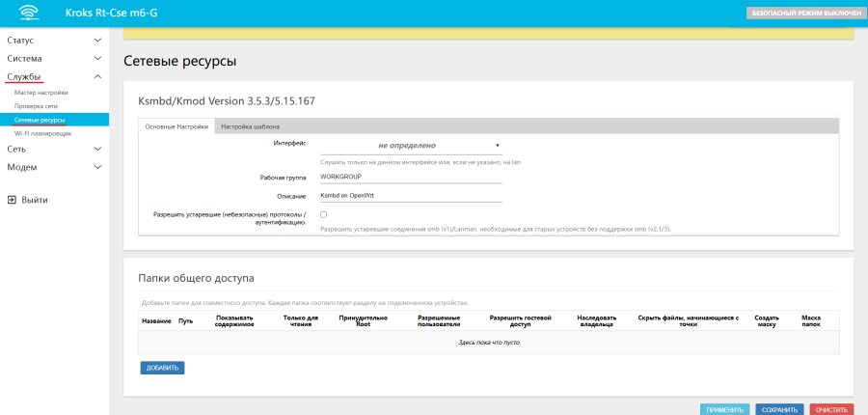The image size is (868, 415).
Task: Enable the legacy insecure protocols checkbox
Action: pos(324,214)
